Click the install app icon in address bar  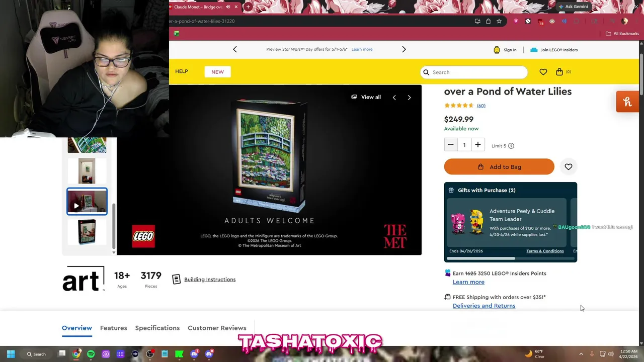tap(477, 21)
